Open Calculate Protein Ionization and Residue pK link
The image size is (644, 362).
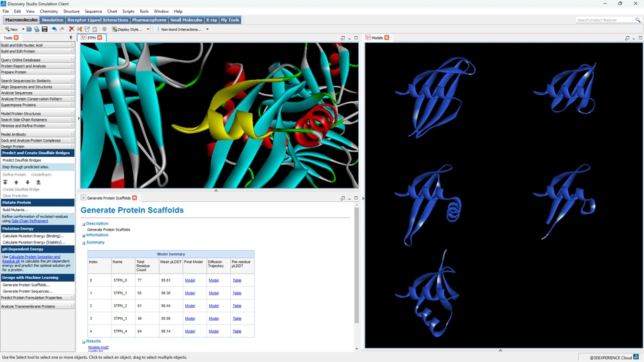pos(32,259)
